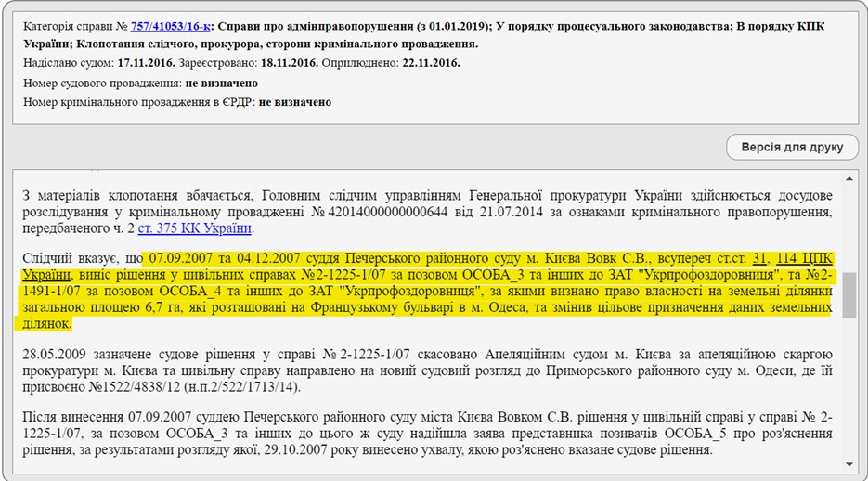
Task: Click the Версія для друку button
Action: 792,148
